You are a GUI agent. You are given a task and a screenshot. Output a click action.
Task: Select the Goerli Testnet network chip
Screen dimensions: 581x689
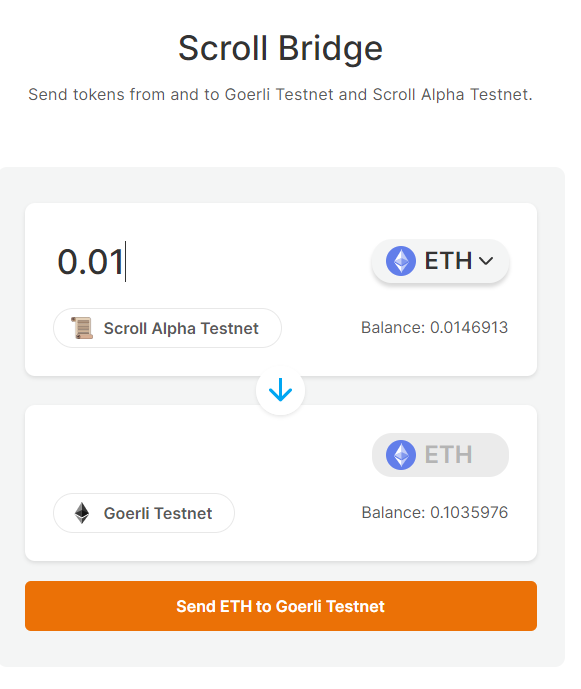click(144, 513)
